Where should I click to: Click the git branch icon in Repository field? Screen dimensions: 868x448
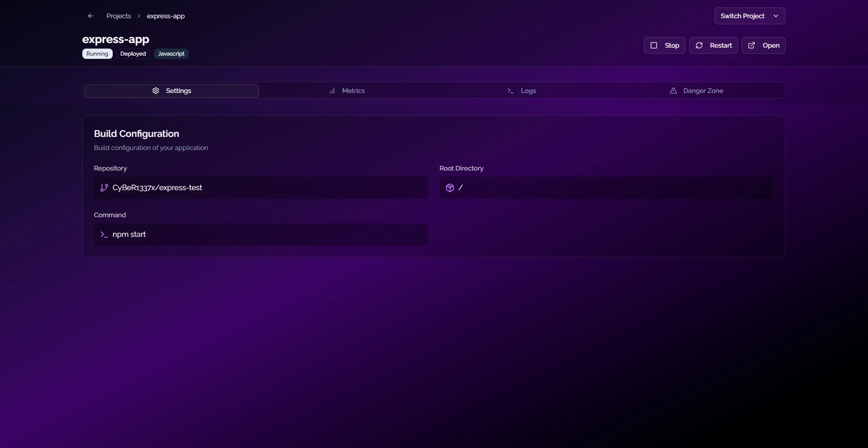pyautogui.click(x=104, y=188)
